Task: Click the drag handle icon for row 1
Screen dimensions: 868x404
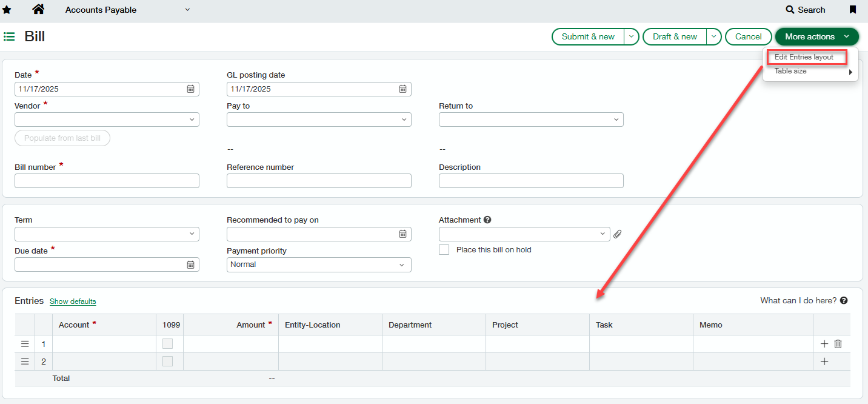Action: coord(25,344)
